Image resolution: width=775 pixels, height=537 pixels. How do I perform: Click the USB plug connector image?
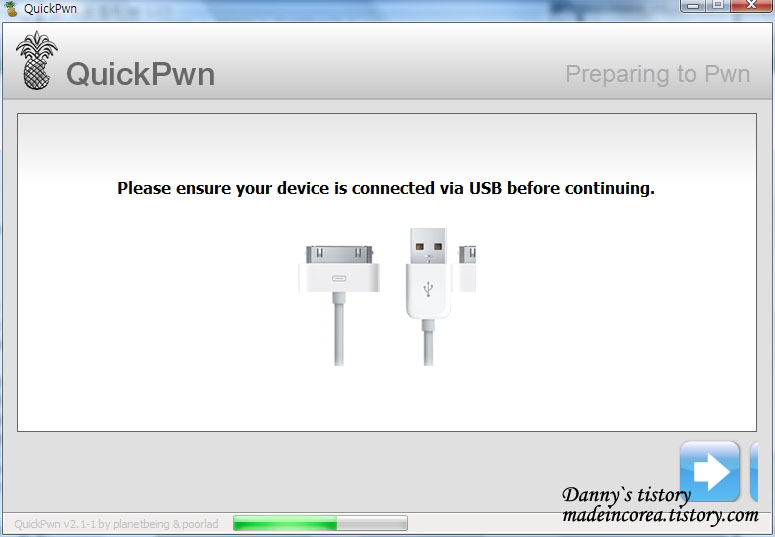pyautogui.click(x=429, y=297)
